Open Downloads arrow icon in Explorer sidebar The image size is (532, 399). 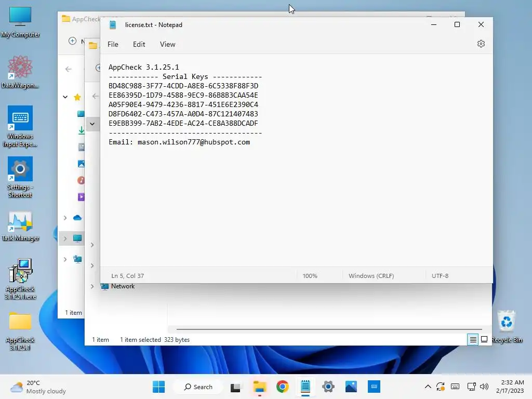pyautogui.click(x=81, y=130)
